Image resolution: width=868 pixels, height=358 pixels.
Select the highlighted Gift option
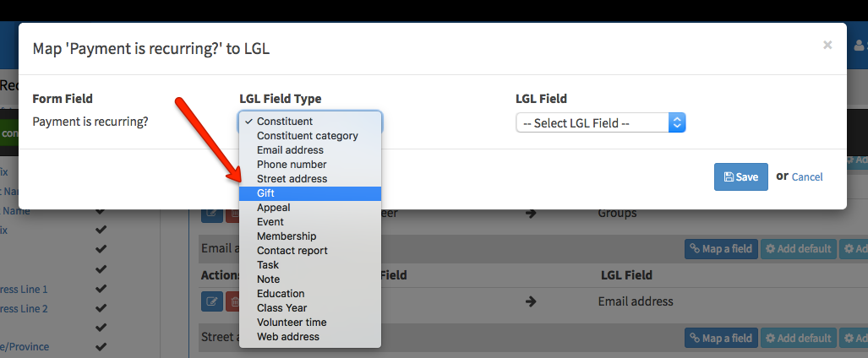coord(310,193)
